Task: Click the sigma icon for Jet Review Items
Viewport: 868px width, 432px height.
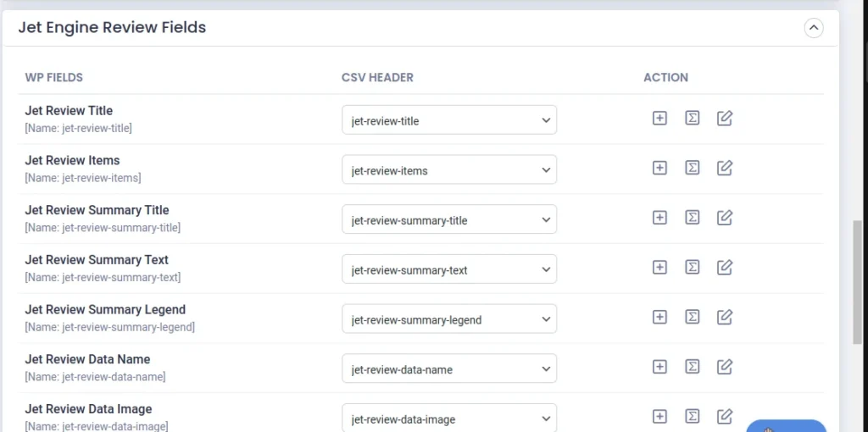Action: 692,169
